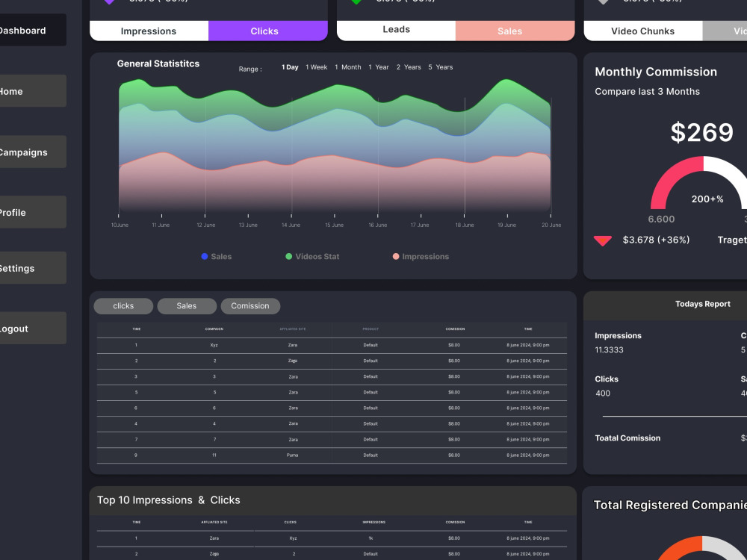
Task: Open Home from the sidebar
Action: tap(32, 91)
